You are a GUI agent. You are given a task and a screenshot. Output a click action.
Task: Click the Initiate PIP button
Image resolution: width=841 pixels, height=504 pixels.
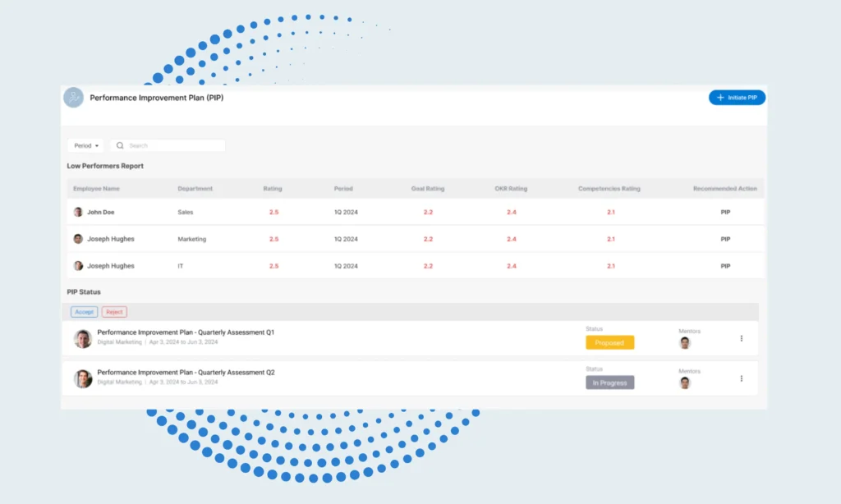(x=737, y=98)
